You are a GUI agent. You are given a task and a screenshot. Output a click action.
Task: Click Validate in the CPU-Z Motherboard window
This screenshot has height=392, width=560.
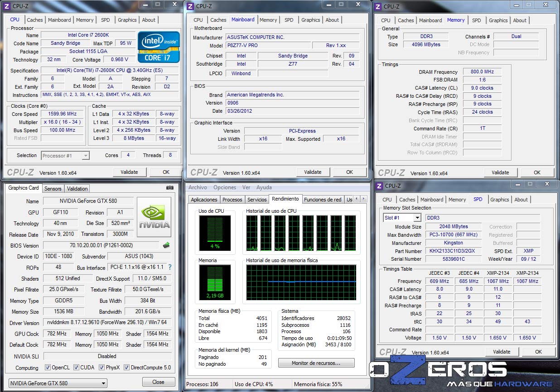313,172
